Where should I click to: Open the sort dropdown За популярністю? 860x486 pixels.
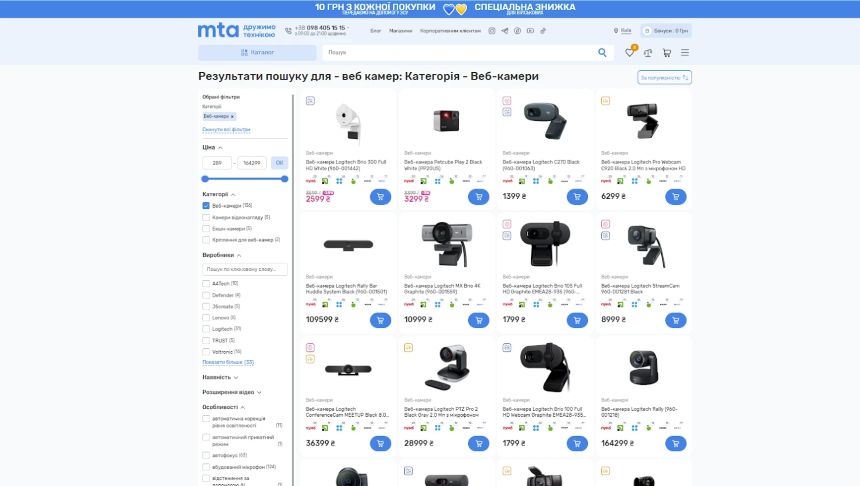pos(664,77)
